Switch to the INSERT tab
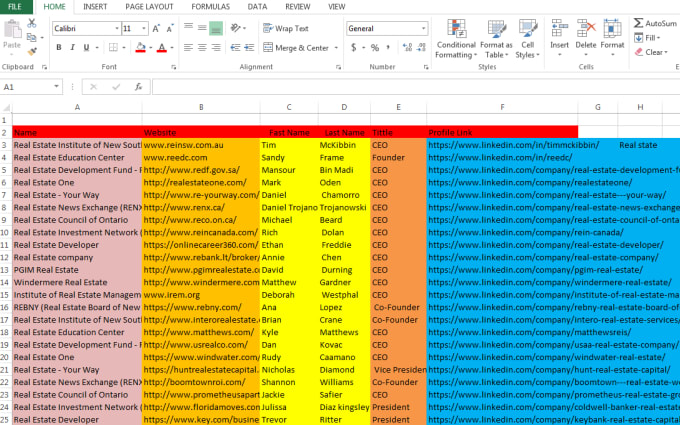 95,7
